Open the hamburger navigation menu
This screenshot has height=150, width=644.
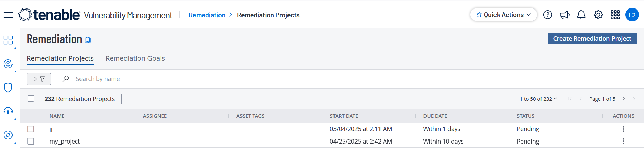click(8, 15)
